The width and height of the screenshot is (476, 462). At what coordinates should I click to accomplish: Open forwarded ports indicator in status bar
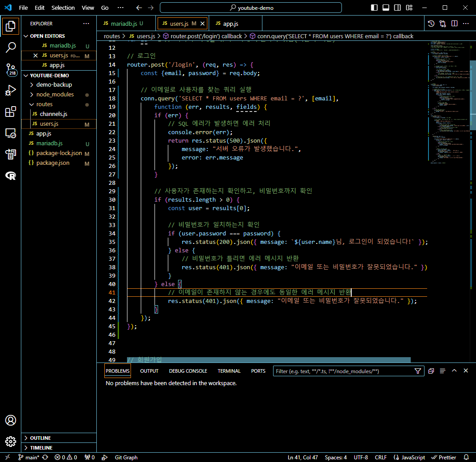coord(90,457)
